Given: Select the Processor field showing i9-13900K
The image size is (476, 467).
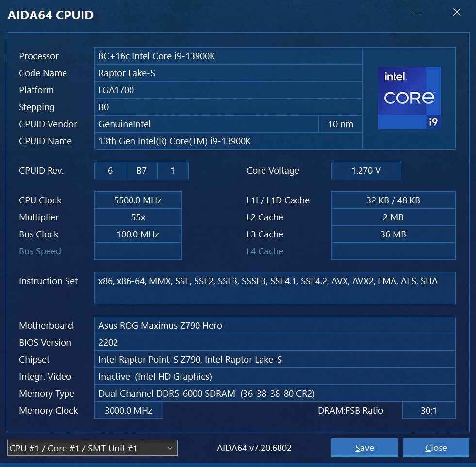Looking at the screenshot, I should coord(228,56).
